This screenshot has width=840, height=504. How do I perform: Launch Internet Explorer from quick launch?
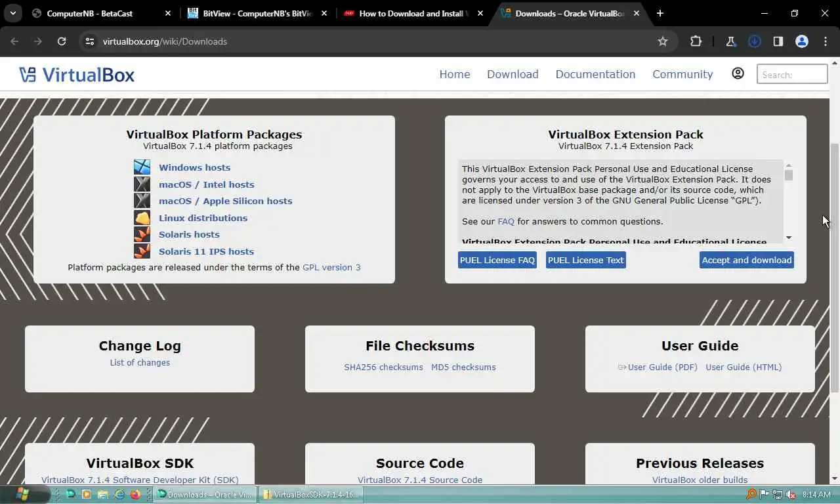click(x=119, y=494)
